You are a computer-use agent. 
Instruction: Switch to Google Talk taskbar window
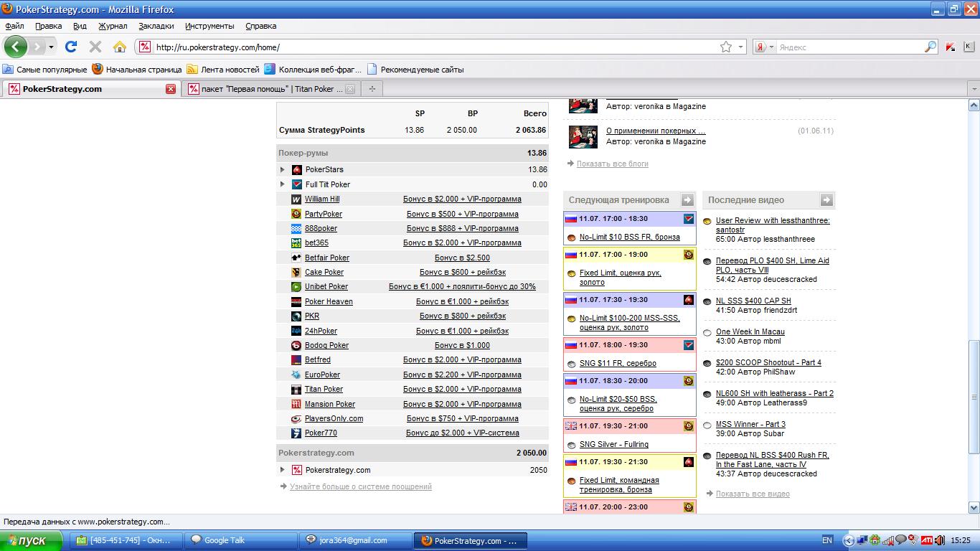pyautogui.click(x=240, y=540)
